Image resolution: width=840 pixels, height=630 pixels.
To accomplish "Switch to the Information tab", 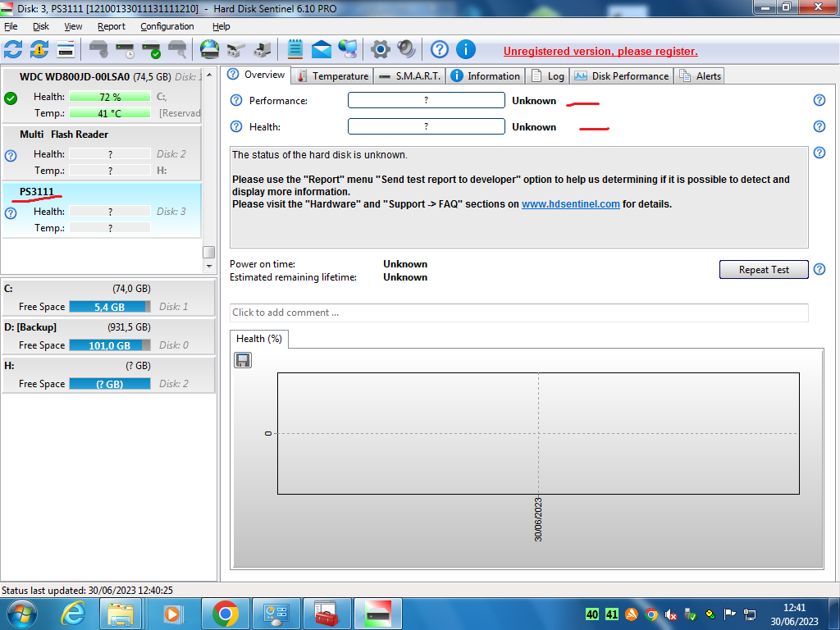I will (486, 76).
